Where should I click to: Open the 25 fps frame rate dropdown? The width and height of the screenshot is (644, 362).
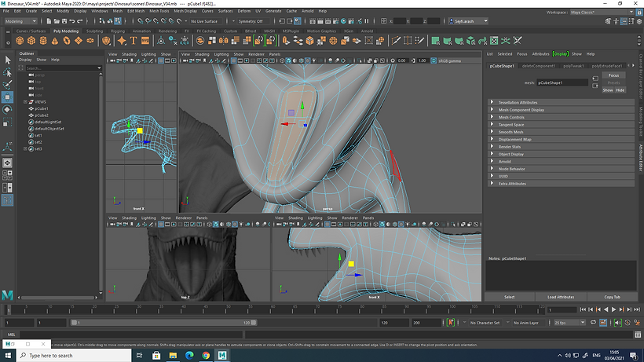569,323
